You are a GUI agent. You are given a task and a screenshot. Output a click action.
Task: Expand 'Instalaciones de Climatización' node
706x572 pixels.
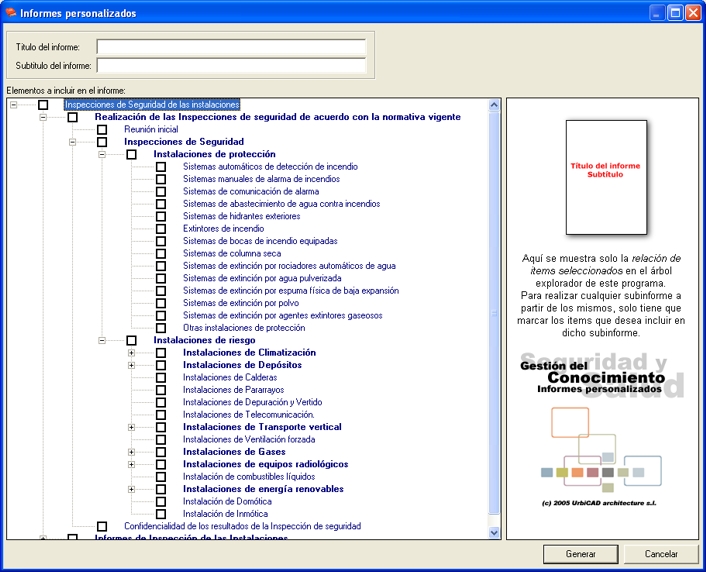coord(131,353)
